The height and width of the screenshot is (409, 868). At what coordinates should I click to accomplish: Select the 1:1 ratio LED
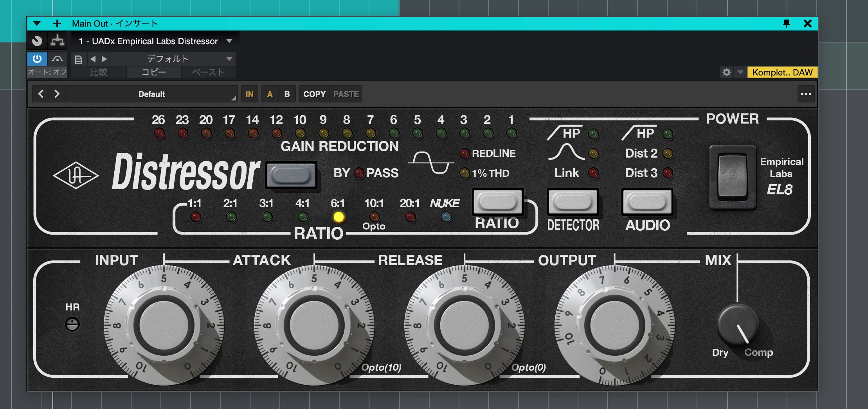pyautogui.click(x=196, y=217)
